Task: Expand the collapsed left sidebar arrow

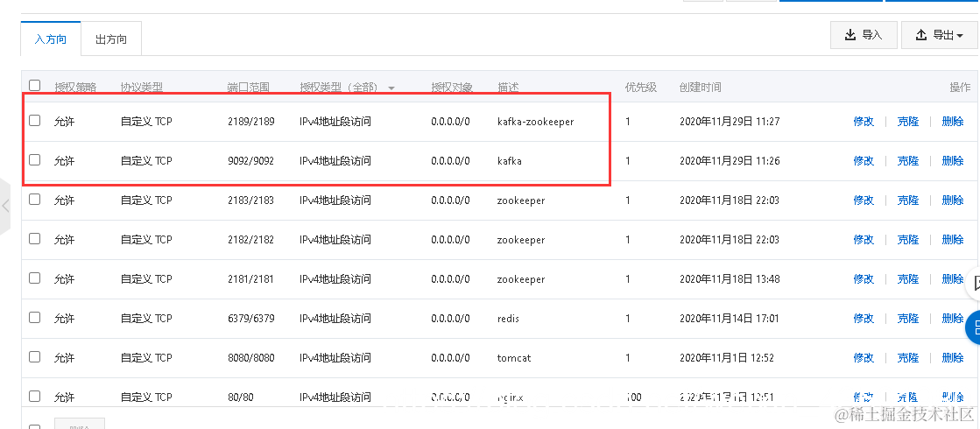Action: pos(5,206)
